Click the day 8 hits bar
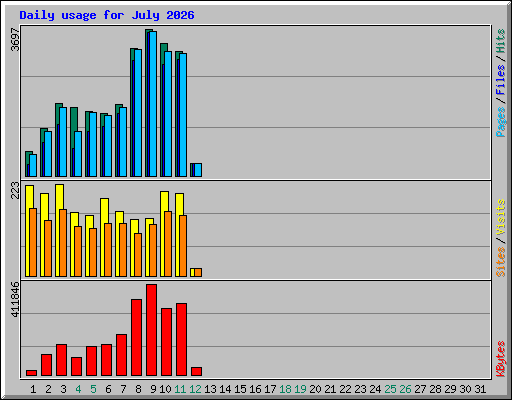 [x=132, y=112]
